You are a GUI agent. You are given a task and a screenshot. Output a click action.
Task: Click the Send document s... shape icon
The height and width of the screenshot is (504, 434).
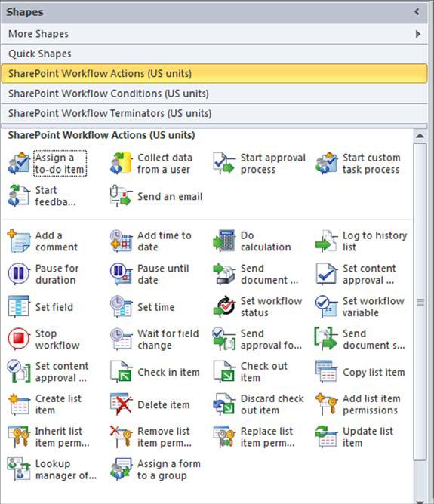click(326, 339)
